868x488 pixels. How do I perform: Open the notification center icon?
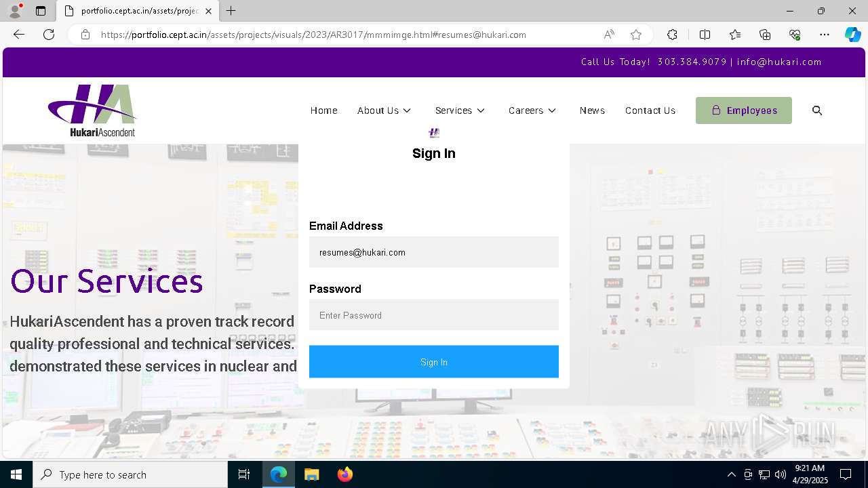coord(846,474)
